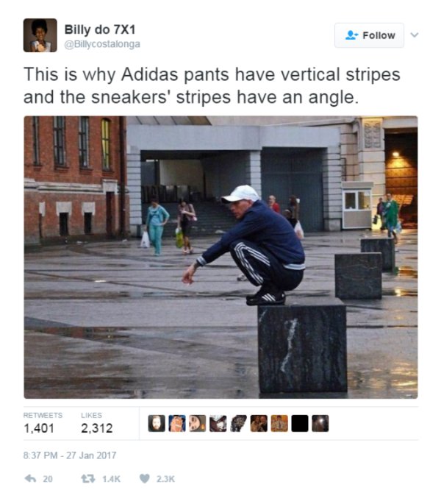Click the fifth liker avatar in row
This screenshot has height=504, width=441.
238,423
